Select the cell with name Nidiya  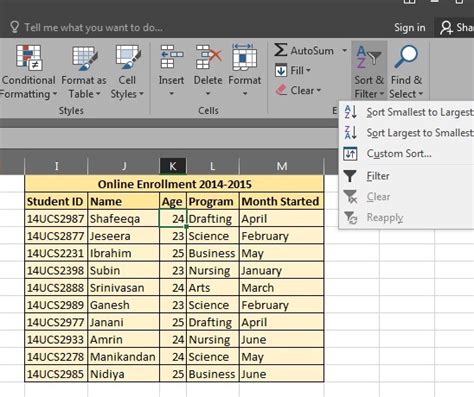point(124,374)
